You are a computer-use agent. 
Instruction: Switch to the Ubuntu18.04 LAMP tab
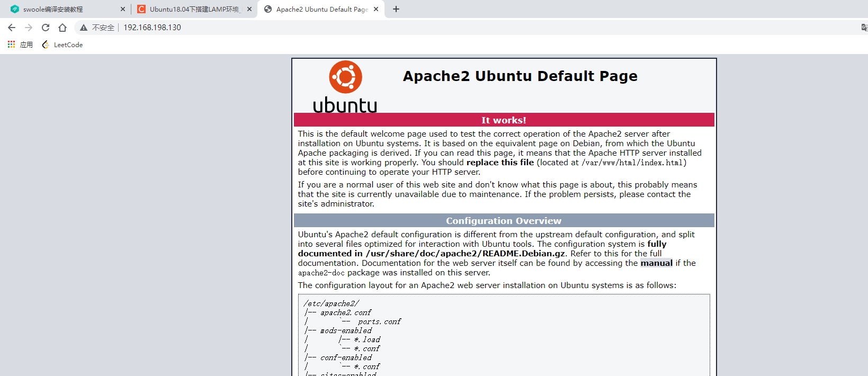[x=194, y=9]
